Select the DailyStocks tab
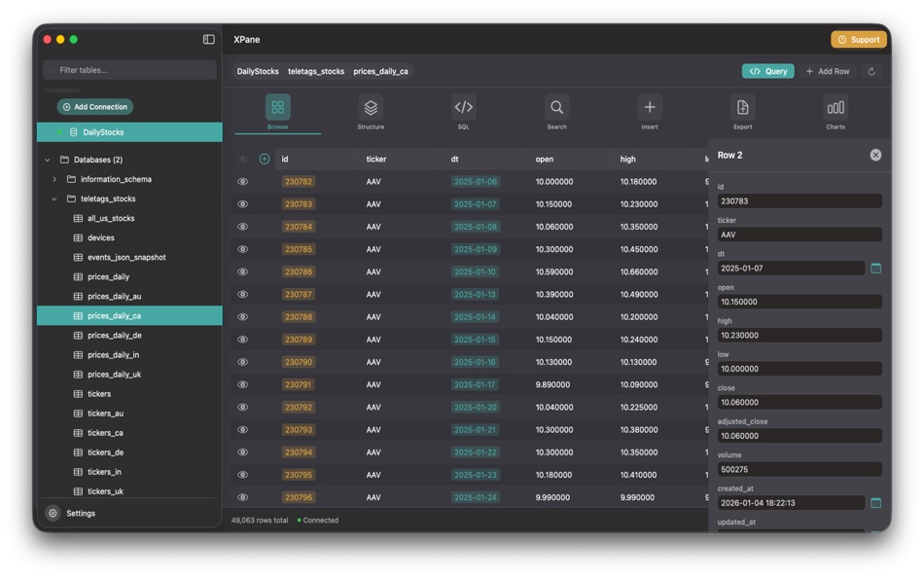 (260, 70)
